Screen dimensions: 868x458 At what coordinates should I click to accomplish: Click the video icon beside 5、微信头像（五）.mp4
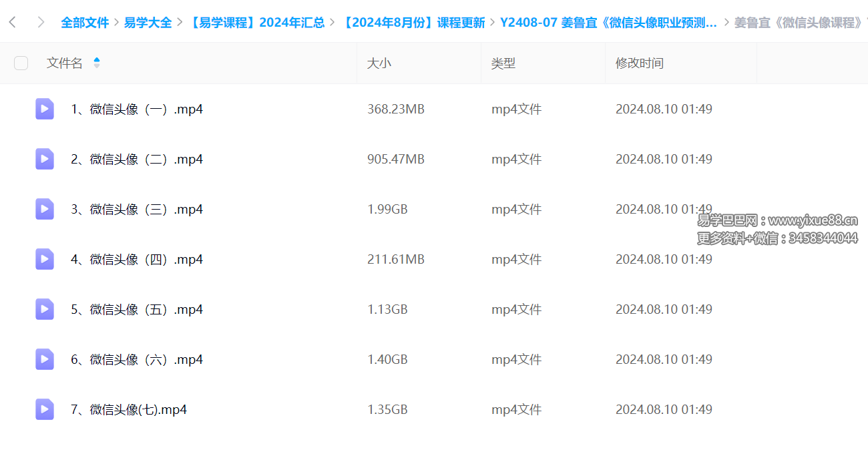(x=44, y=309)
